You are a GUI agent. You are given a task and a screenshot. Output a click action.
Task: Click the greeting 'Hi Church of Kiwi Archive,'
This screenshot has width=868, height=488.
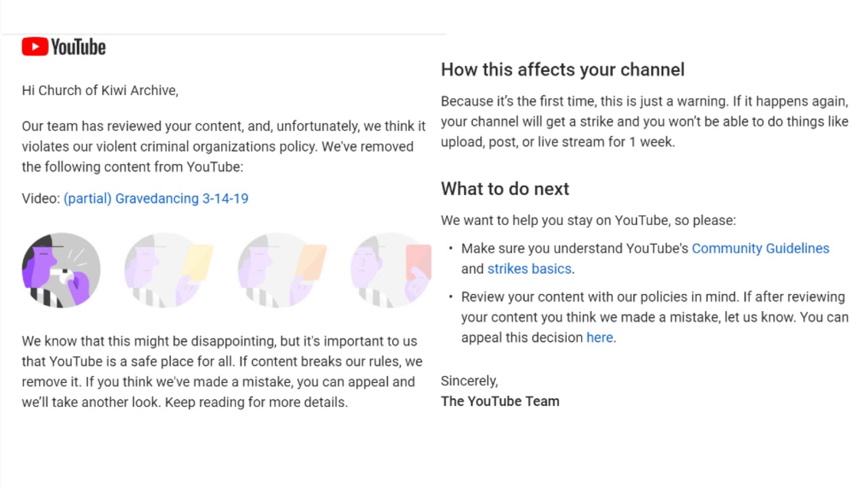click(100, 90)
